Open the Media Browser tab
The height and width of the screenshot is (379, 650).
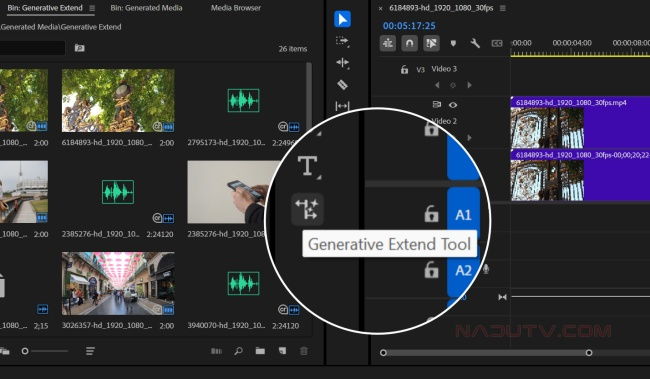pyautogui.click(x=236, y=8)
